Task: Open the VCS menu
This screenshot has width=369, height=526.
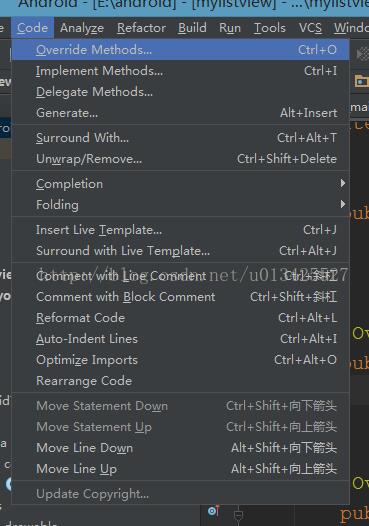Action: (310, 28)
